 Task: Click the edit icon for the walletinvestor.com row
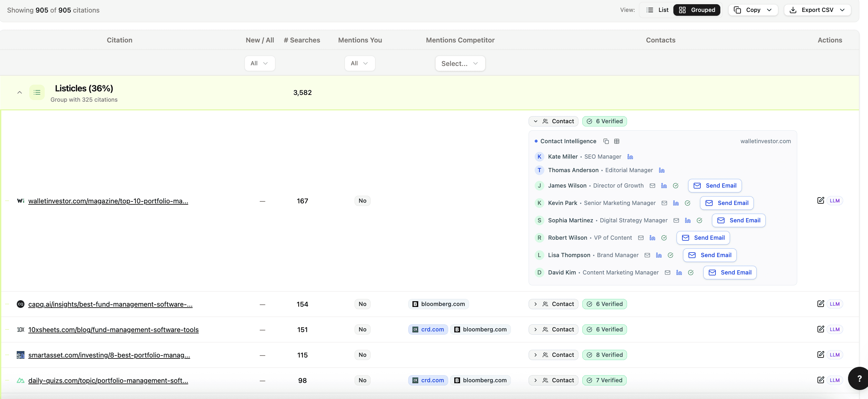(x=820, y=200)
